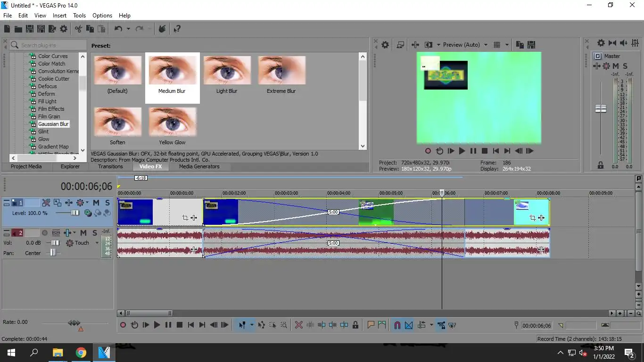Click the Search plug-ins field
Image resolution: width=644 pixels, height=362 pixels.
[x=47, y=45]
